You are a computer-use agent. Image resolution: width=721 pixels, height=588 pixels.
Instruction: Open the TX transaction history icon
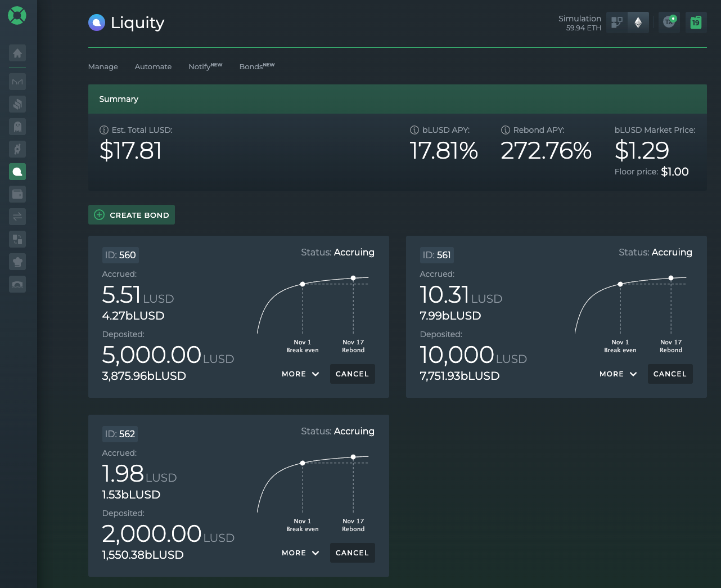pyautogui.click(x=669, y=23)
